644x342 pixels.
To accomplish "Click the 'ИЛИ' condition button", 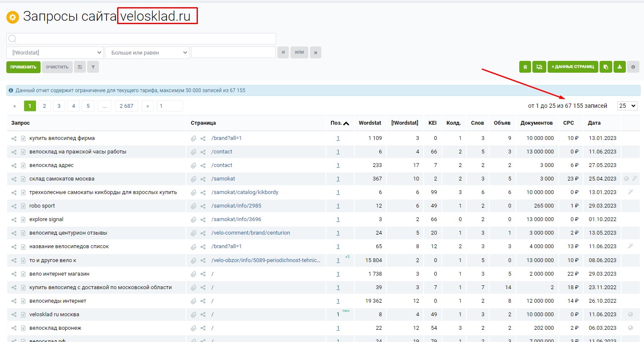I will click(299, 52).
